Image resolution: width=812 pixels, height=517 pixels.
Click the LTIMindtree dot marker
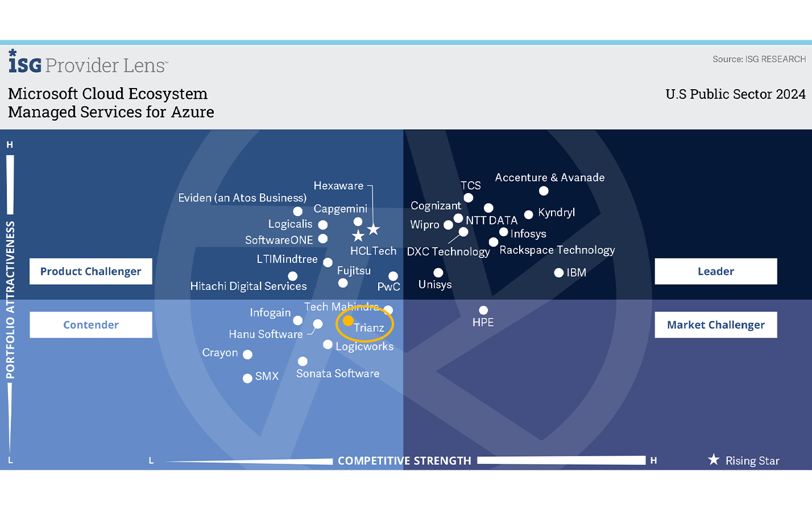pyautogui.click(x=328, y=262)
